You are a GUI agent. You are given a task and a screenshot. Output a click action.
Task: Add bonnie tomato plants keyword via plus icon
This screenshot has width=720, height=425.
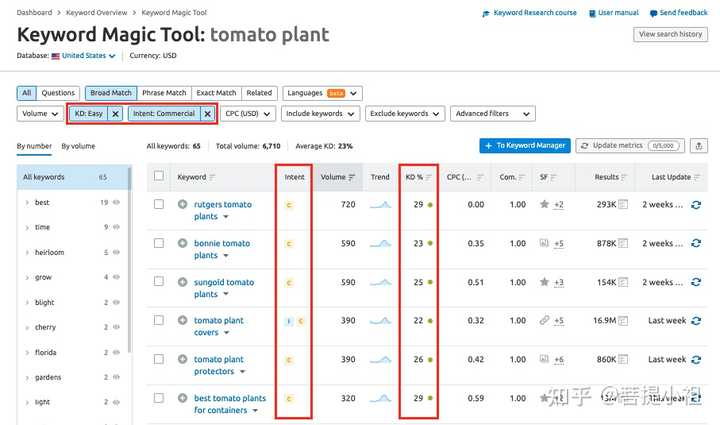click(182, 243)
